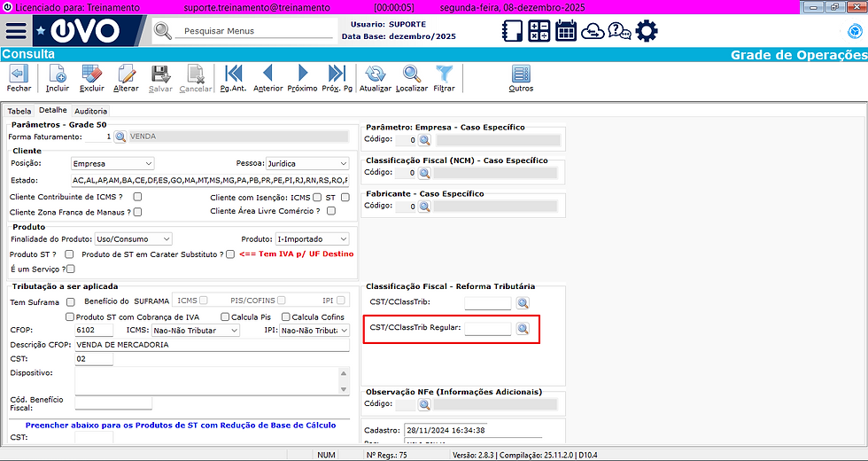Screen dimensions: 868x461
Task: Click the Fechar toolbar button
Action: pyautogui.click(x=19, y=79)
